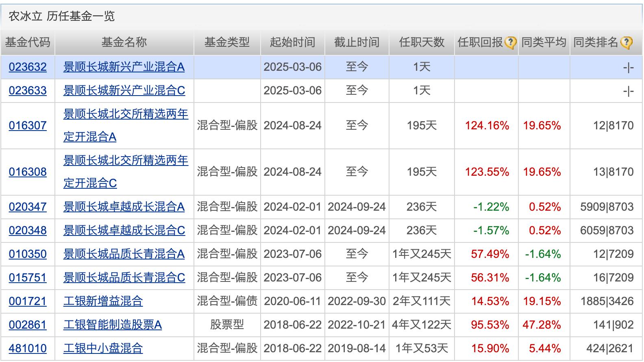Image resolution: width=644 pixels, height=362 pixels.
Task: Open 景顺长城品质长青混合A fund page
Action: [x=124, y=254]
